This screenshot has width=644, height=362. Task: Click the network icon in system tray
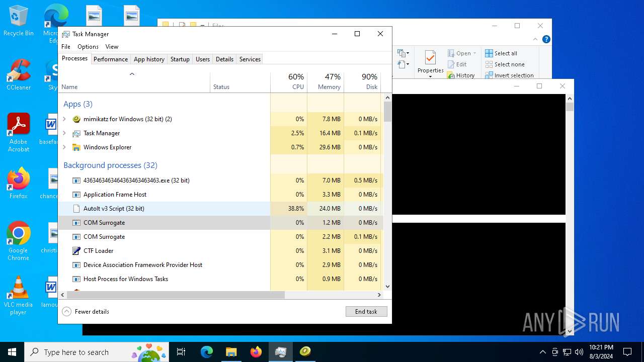[x=567, y=352]
